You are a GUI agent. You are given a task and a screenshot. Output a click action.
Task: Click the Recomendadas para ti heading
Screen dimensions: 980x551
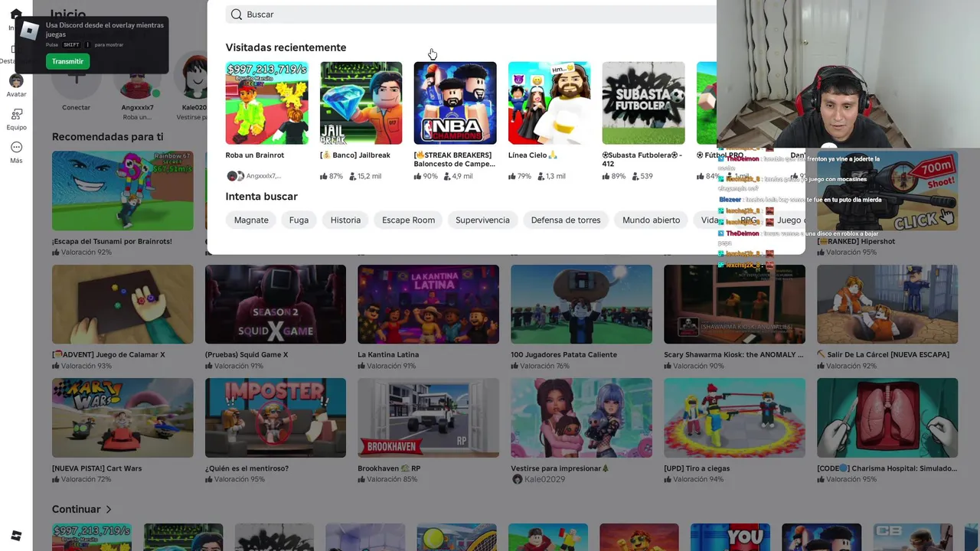(x=107, y=137)
